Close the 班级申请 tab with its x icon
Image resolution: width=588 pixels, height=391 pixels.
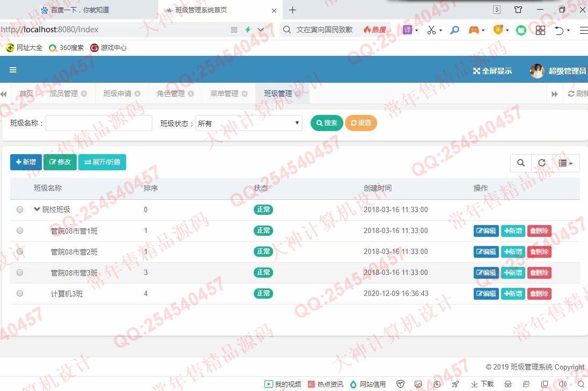click(138, 94)
